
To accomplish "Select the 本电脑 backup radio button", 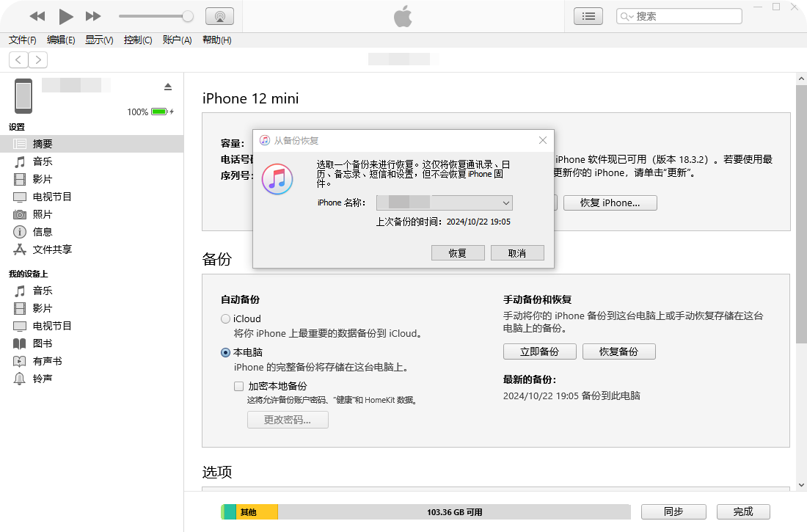I will (x=225, y=352).
